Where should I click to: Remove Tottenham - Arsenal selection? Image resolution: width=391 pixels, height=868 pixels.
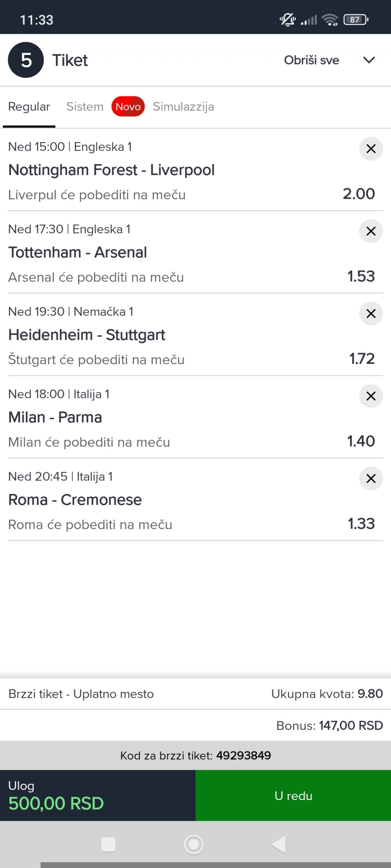371,231
